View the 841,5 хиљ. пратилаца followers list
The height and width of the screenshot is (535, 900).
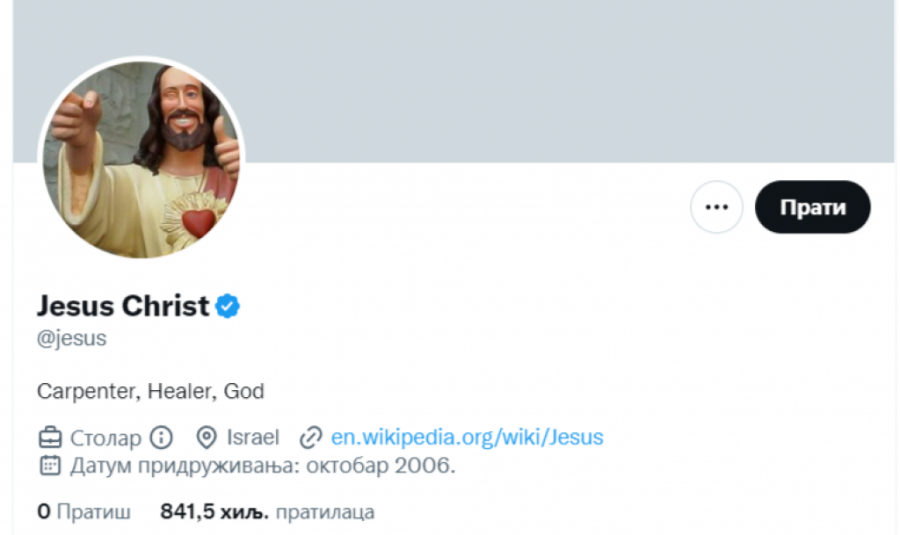pos(267,512)
